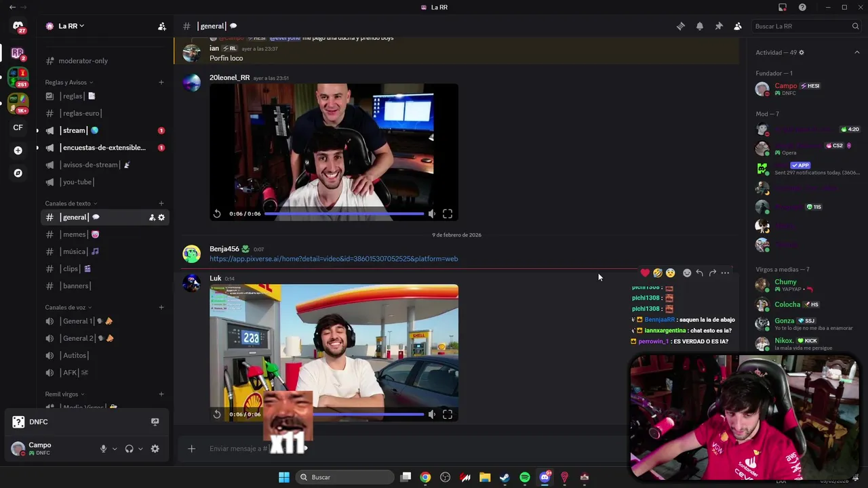Open Discord help icon
Image resolution: width=868 pixels, height=488 pixels.
click(x=803, y=7)
